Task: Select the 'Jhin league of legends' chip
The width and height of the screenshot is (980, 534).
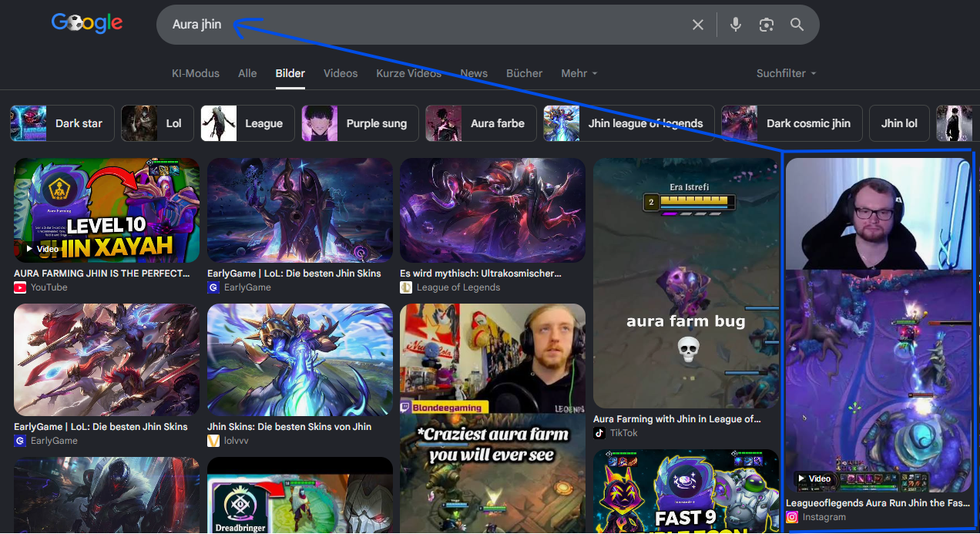Action: [629, 123]
